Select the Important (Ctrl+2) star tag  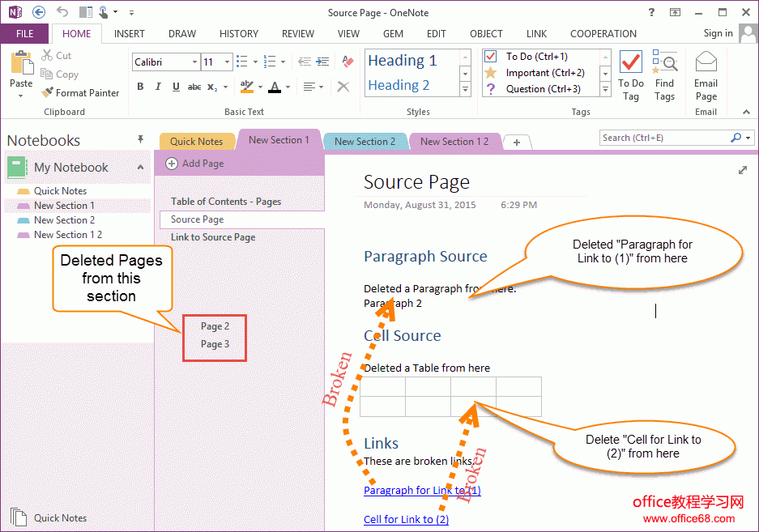click(x=490, y=73)
